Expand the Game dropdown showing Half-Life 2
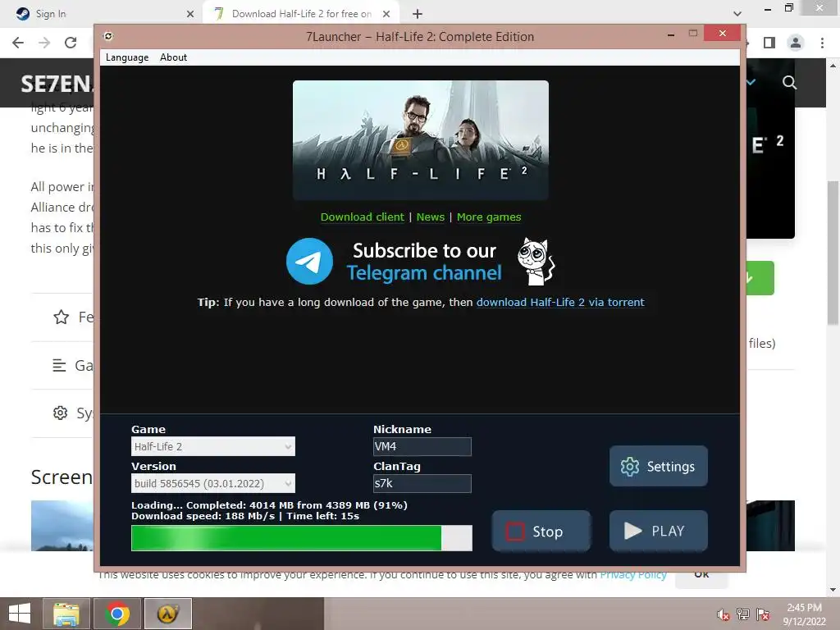Viewport: 840px width, 630px height. (213, 446)
